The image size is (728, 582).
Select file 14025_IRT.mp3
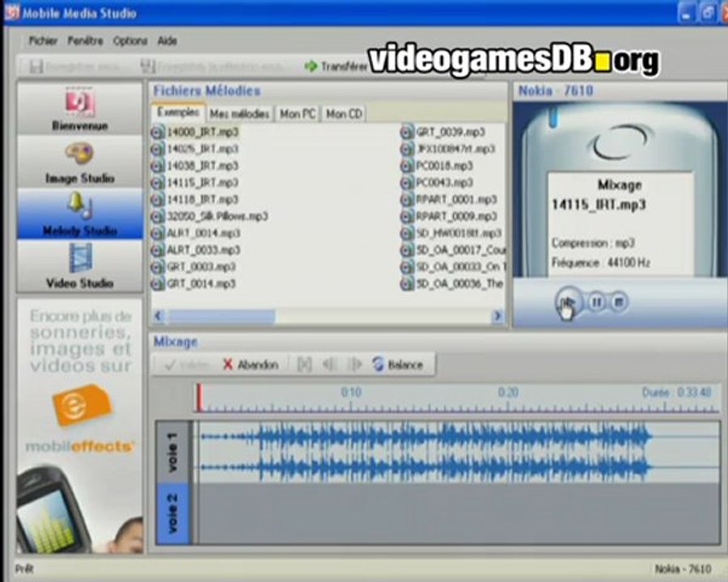202,149
